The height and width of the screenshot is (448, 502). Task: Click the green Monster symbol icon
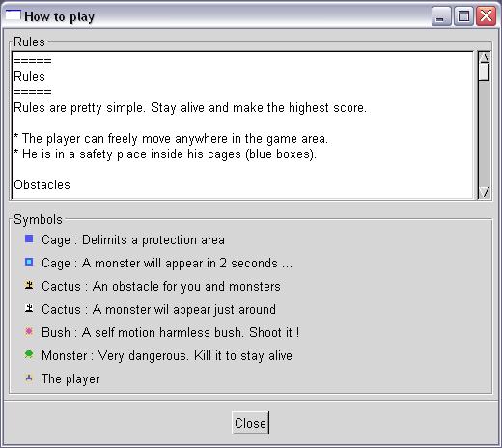tap(29, 354)
